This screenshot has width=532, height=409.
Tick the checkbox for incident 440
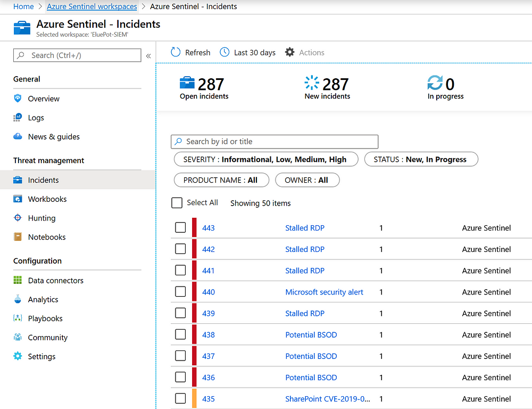180,291
